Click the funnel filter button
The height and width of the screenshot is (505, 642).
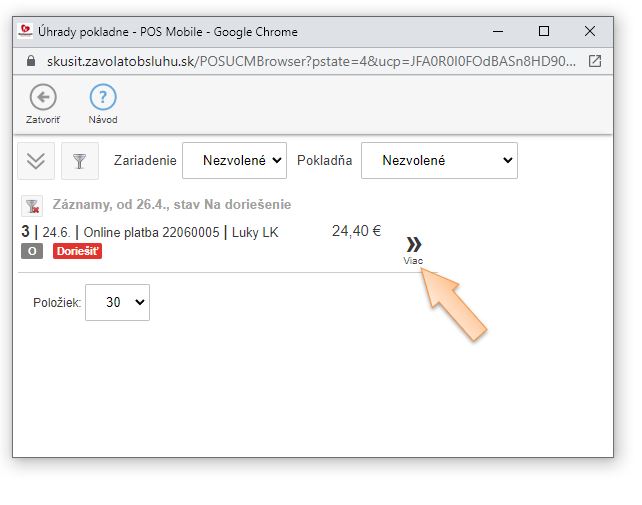click(x=80, y=161)
